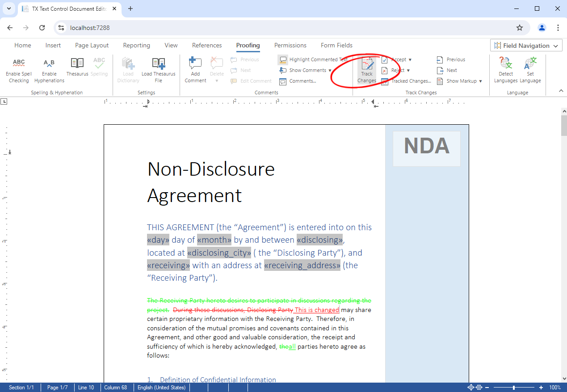
Task: Click Edit Comment
Action: tap(251, 81)
